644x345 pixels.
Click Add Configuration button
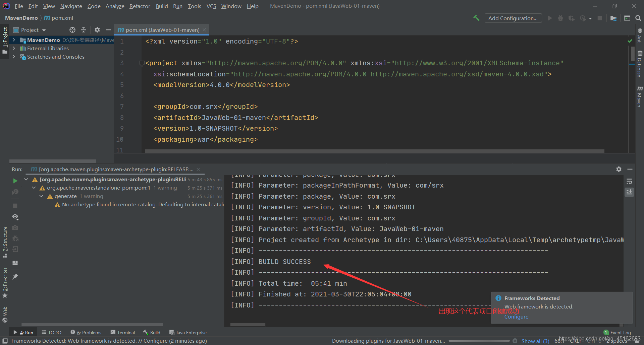click(513, 18)
